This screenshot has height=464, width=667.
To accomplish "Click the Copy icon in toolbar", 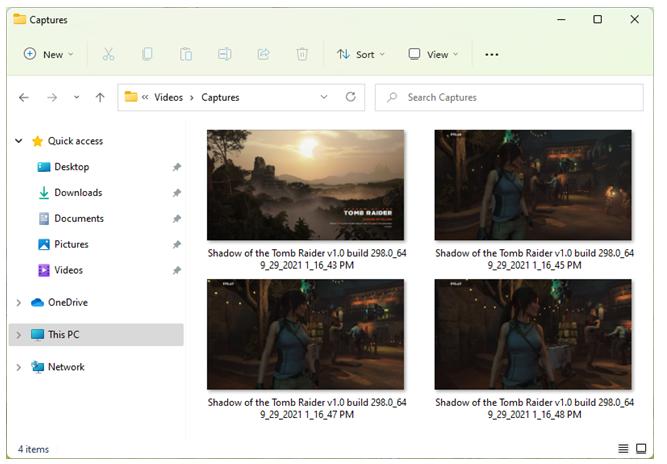I will coord(147,54).
